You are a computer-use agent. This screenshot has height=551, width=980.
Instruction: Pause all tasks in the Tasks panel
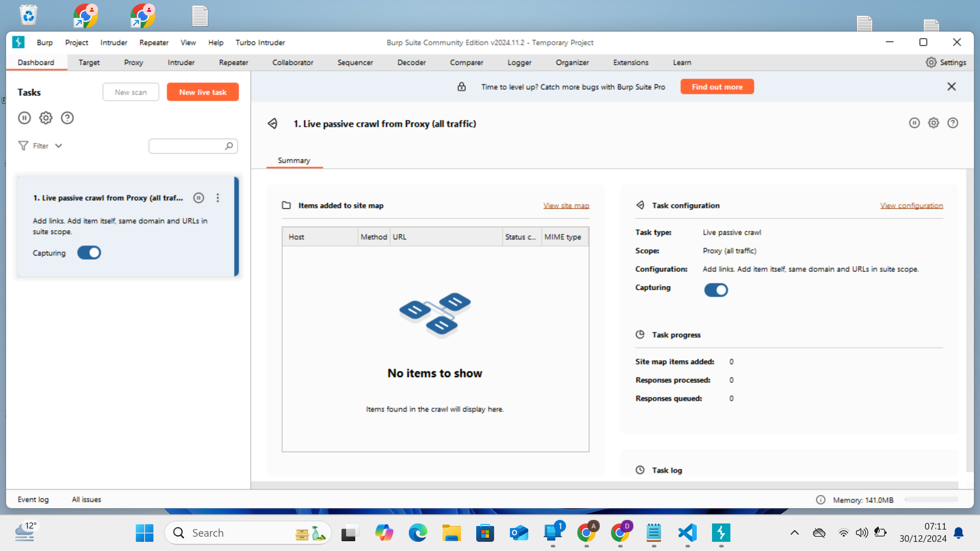tap(24, 117)
